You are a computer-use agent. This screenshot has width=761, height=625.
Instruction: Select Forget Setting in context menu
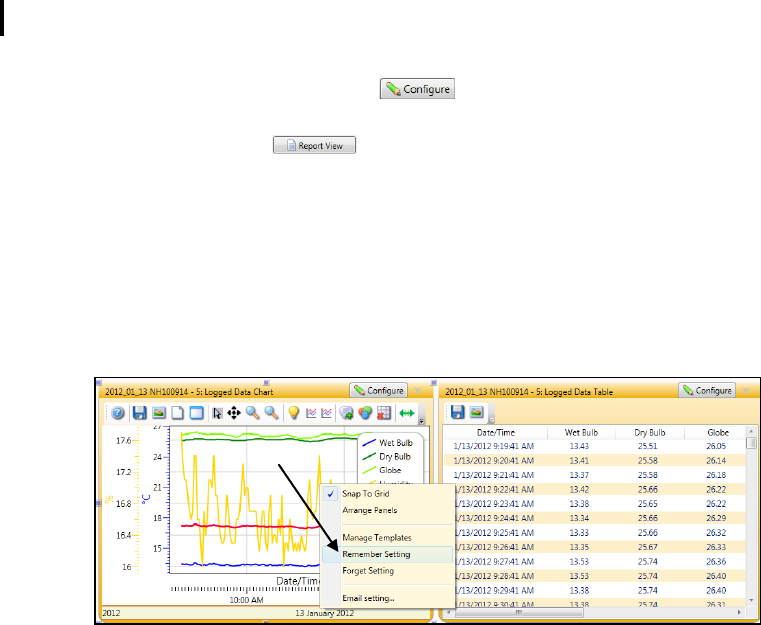coord(387,571)
